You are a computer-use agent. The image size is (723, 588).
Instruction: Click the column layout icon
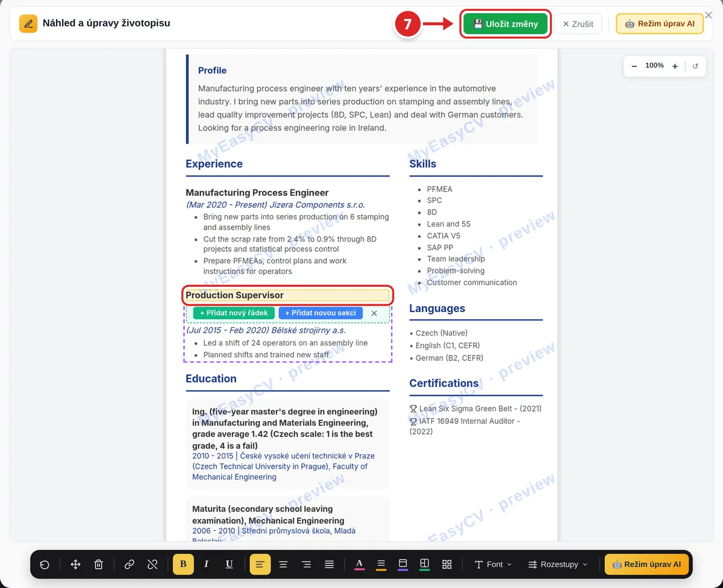click(424, 565)
